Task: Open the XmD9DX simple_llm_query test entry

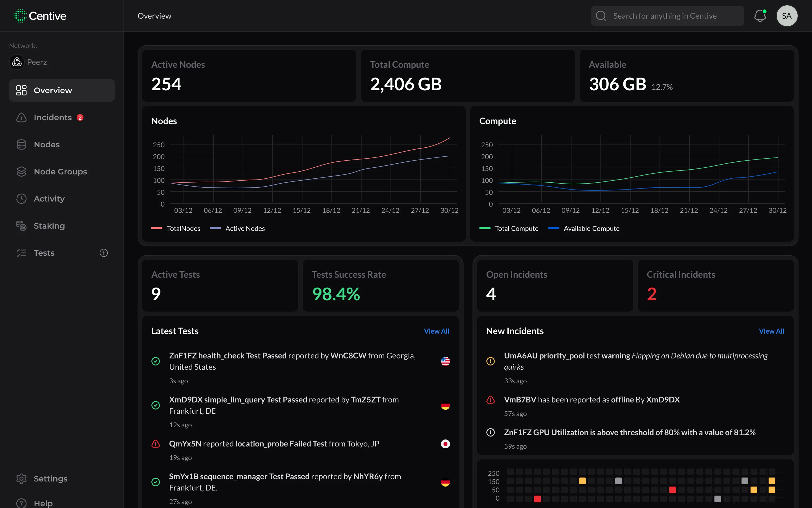Action: point(300,412)
